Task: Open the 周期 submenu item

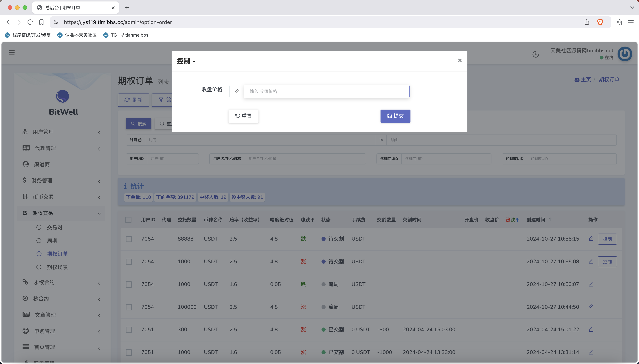Action: click(x=52, y=241)
